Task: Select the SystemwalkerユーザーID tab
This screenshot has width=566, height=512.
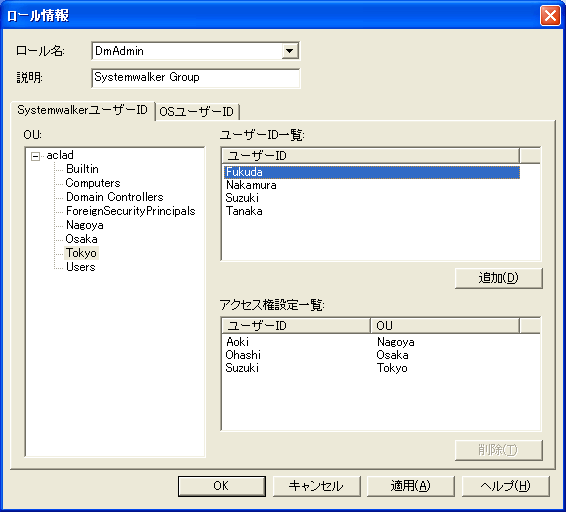Action: pyautogui.click(x=82, y=110)
